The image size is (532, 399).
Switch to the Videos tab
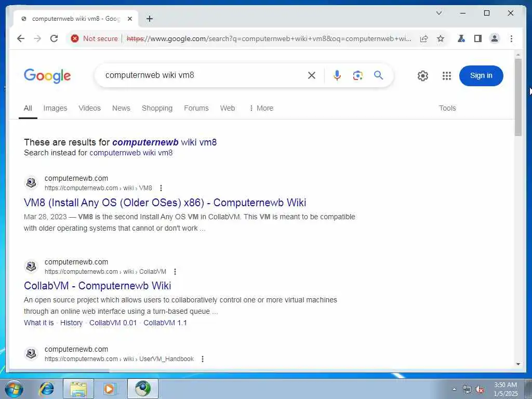point(89,108)
